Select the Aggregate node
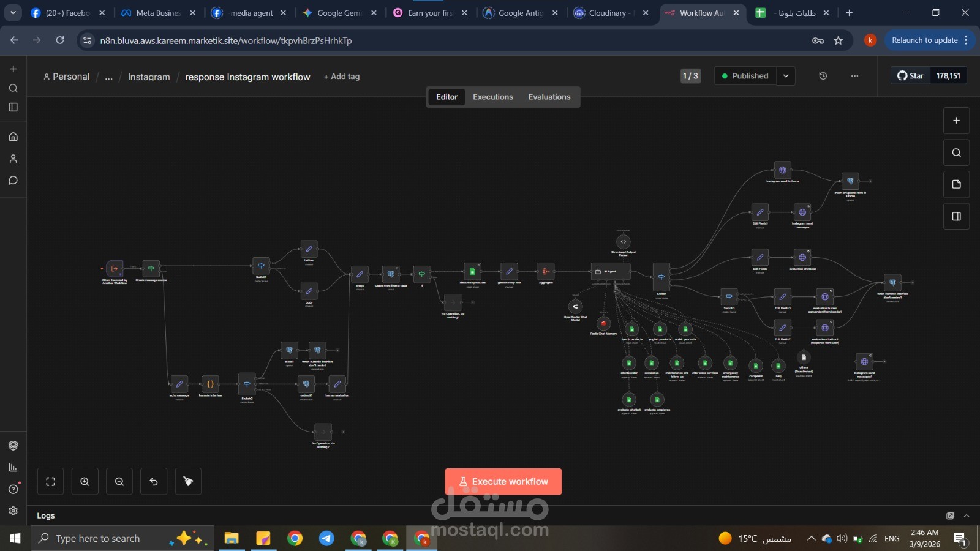This screenshot has height=551, width=980. coord(546,271)
